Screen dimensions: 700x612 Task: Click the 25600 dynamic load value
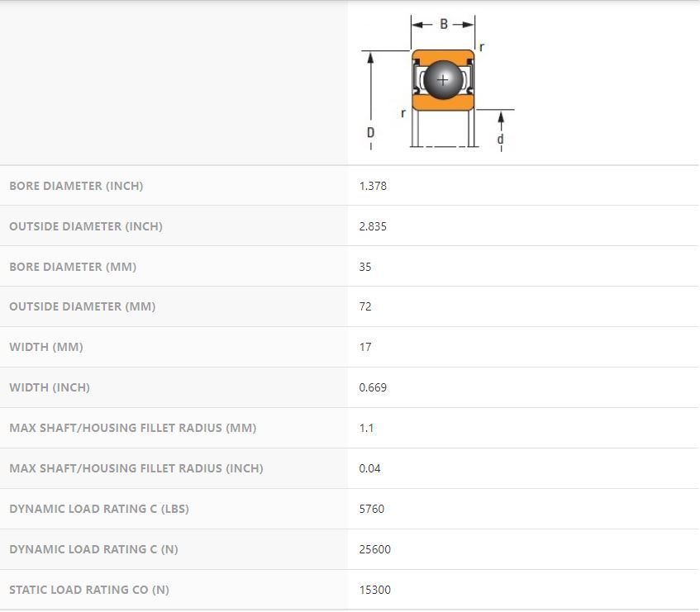tap(374, 549)
